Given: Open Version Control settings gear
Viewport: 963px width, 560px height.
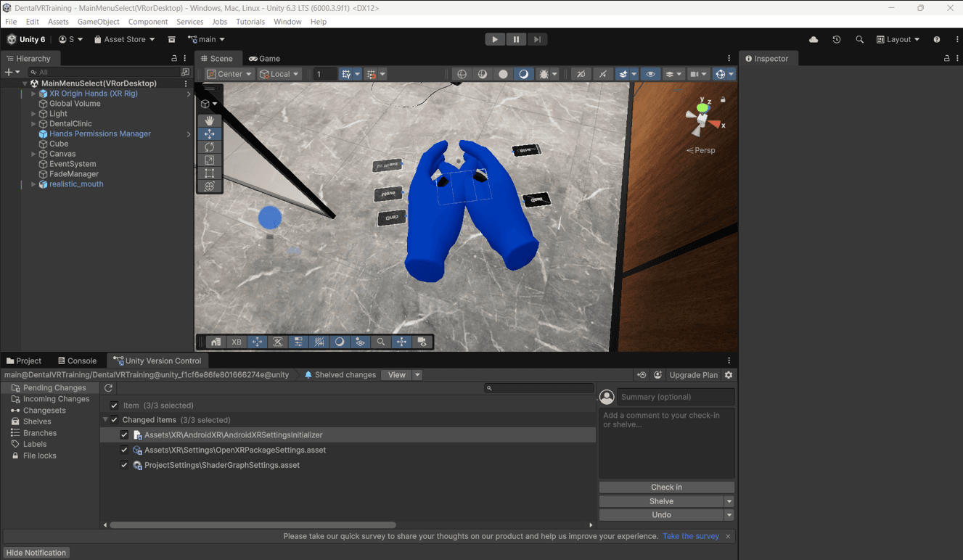Looking at the screenshot, I should pos(729,375).
